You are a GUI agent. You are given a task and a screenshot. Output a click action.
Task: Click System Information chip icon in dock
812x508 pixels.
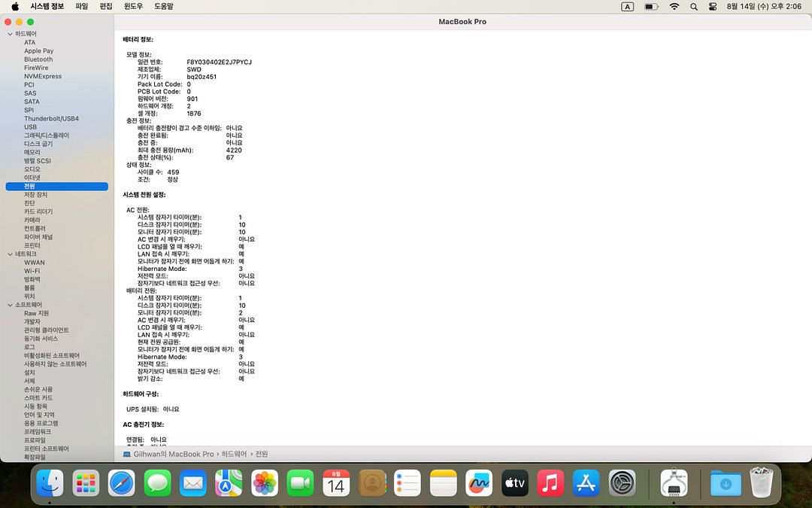click(674, 484)
